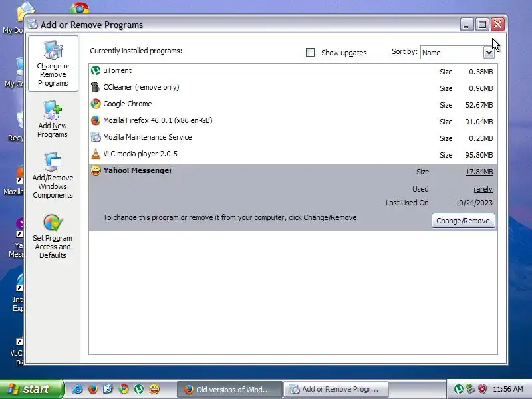Click the CCleaner icon in programs list

point(96,87)
